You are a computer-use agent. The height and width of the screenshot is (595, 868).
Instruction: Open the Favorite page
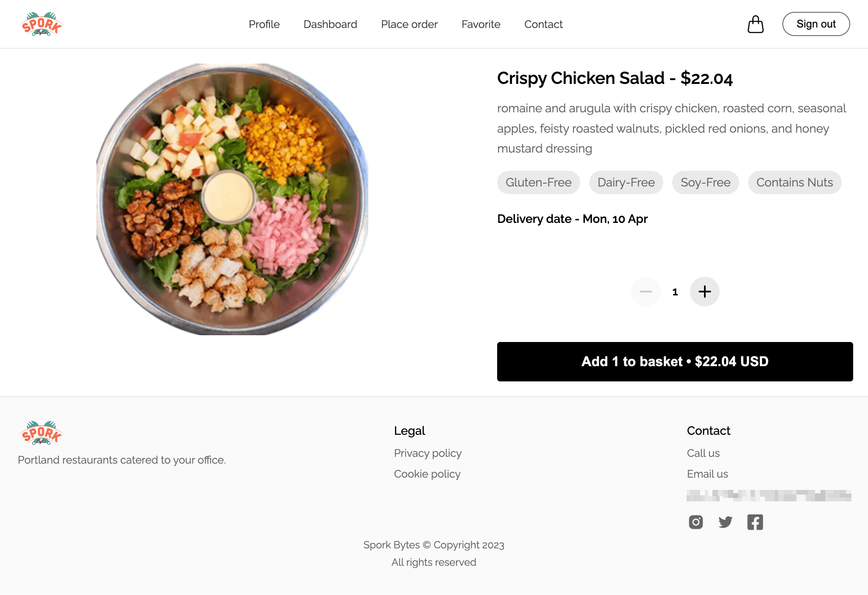point(481,24)
